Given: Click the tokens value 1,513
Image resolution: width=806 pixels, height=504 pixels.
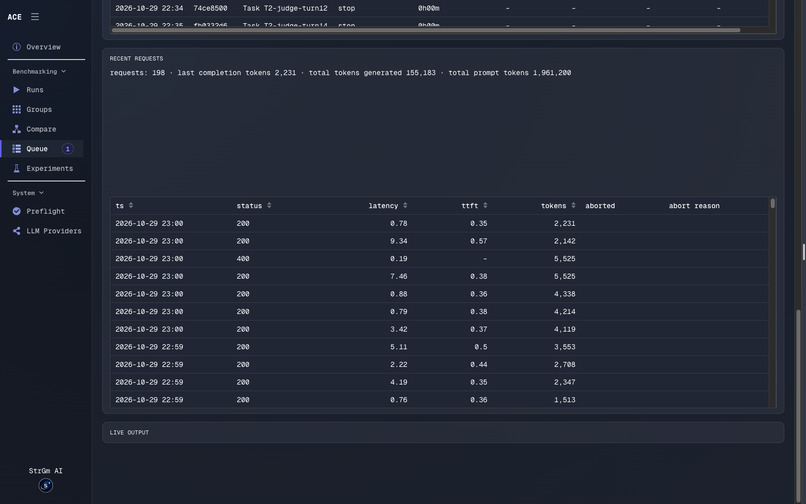Looking at the screenshot, I should click(x=564, y=400).
